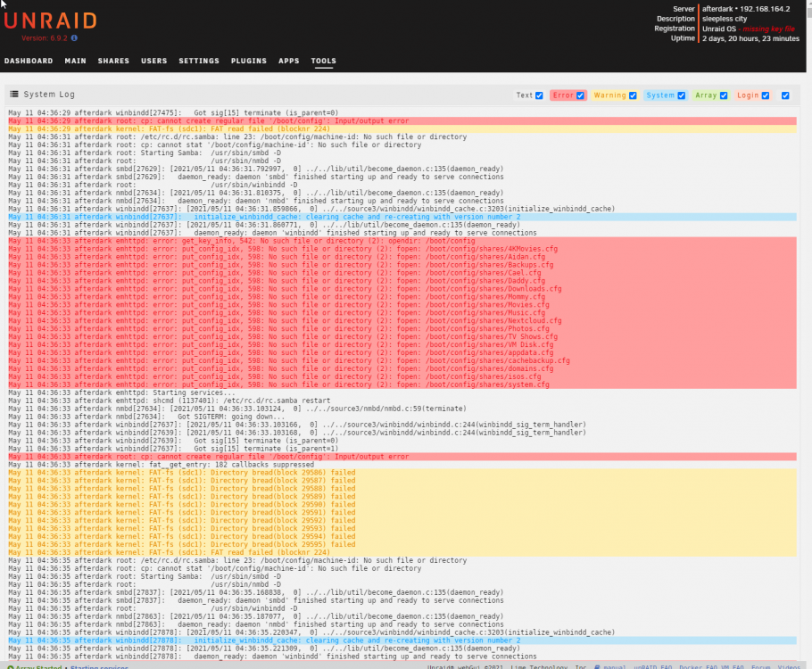This screenshot has height=669, width=812.
Task: Select the 04:36:33 'FAT read failed (blocknr 224)' warning
Action: click(402, 552)
